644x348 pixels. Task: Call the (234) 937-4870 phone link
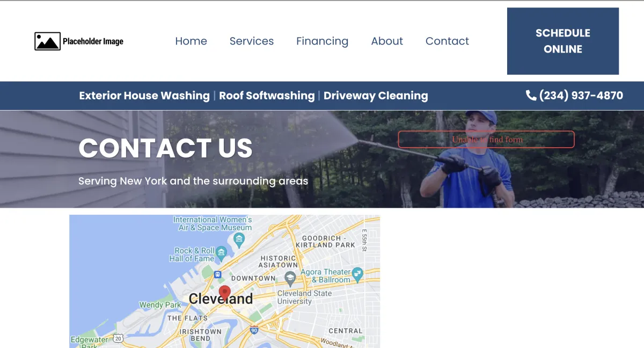coord(574,96)
